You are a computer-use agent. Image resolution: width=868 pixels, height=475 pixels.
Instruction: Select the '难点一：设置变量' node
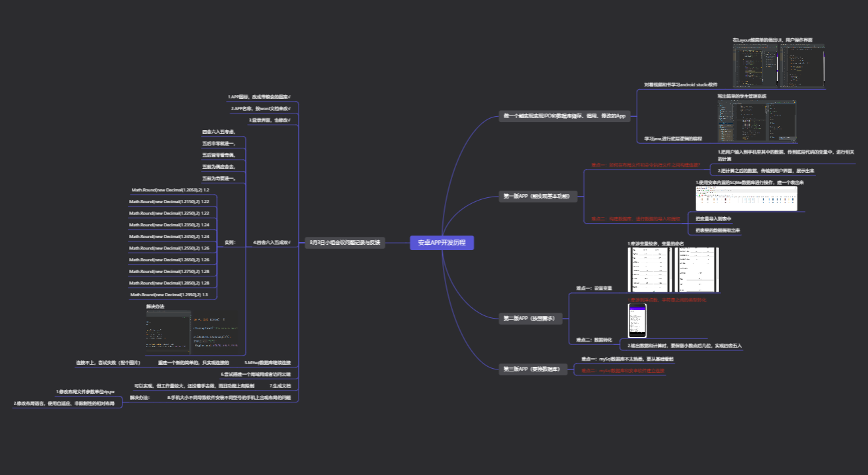(x=594, y=288)
